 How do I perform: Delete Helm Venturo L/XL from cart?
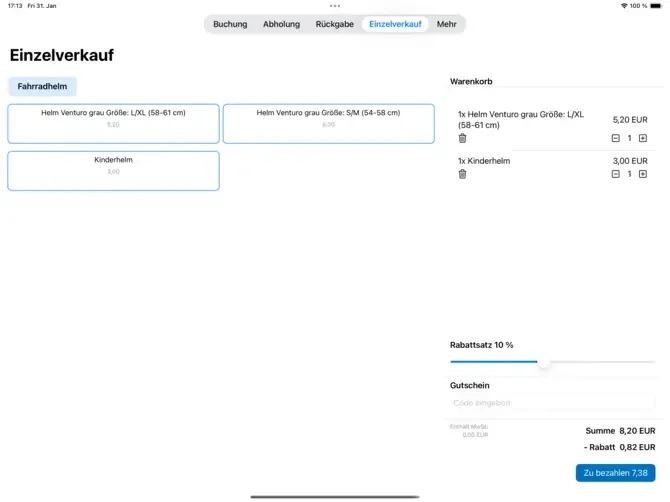coord(462,138)
